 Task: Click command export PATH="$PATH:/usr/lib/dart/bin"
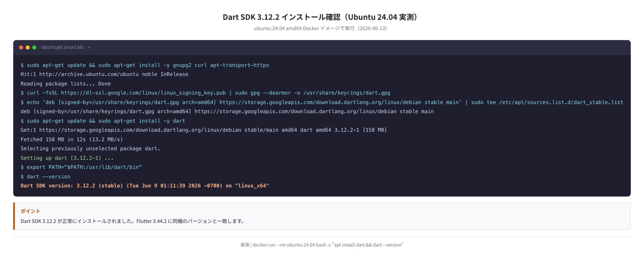click(x=81, y=167)
